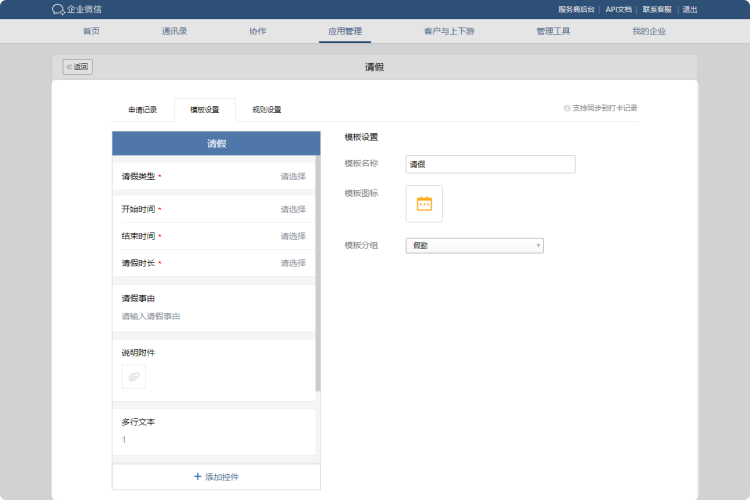Image resolution: width=750 pixels, height=500 pixels.
Task: Open 服务商后台 link
Action: 576,10
